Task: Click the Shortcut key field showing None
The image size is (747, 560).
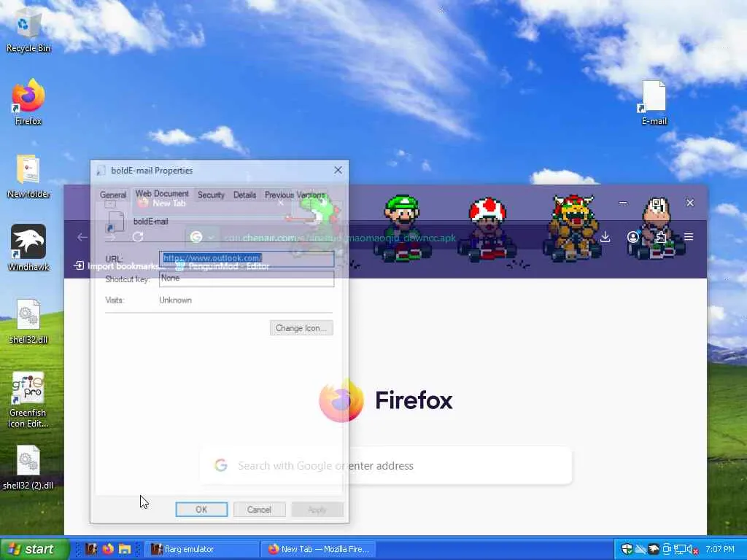Action: (247, 279)
